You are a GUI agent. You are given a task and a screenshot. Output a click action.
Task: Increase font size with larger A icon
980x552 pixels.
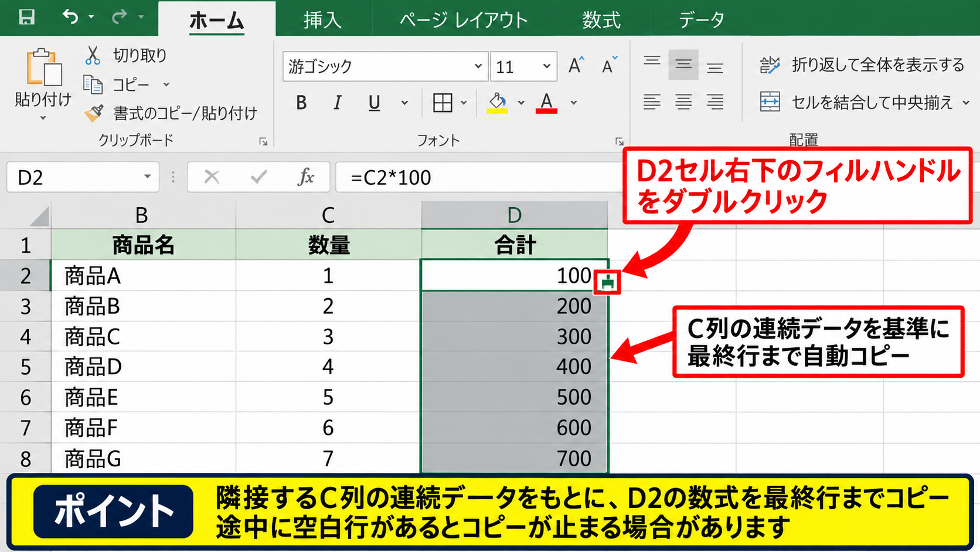point(576,65)
